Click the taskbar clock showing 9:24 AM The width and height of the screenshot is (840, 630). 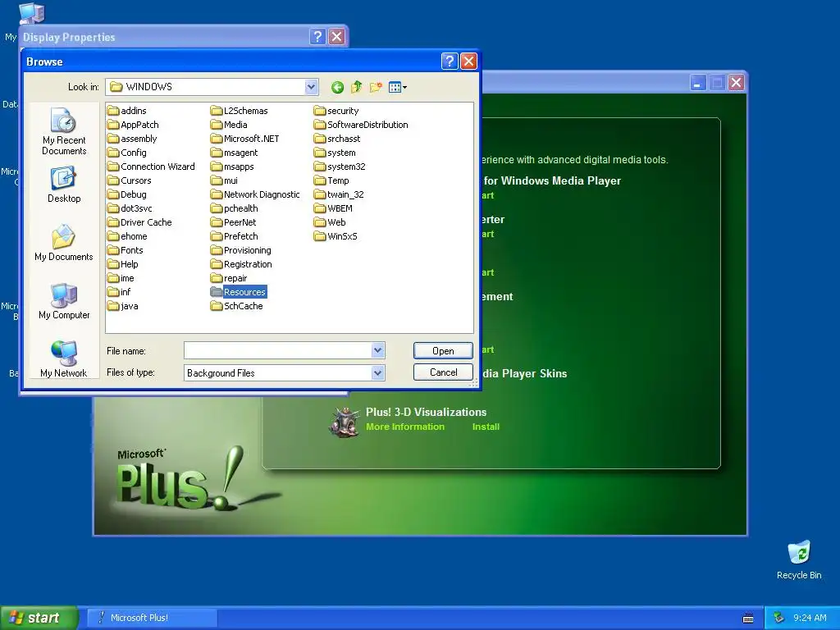pos(810,618)
